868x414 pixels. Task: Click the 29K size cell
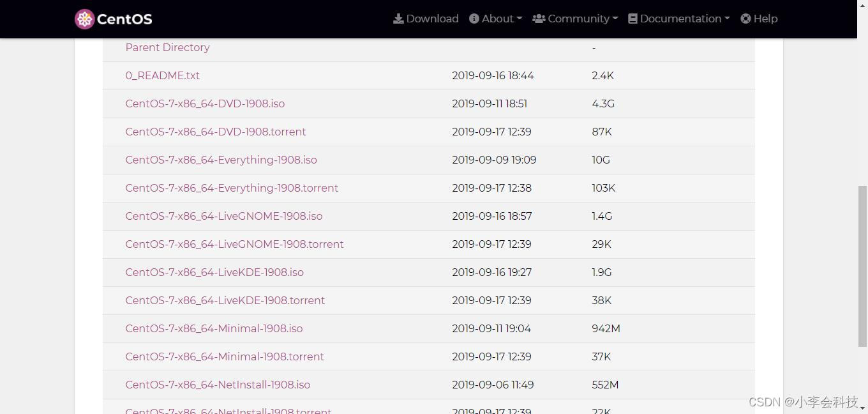pyautogui.click(x=601, y=244)
